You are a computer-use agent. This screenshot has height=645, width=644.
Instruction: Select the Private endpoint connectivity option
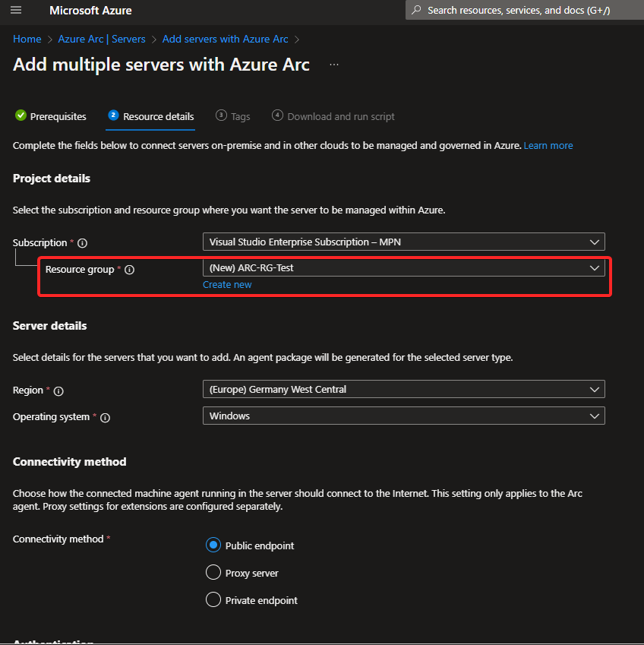(213, 599)
